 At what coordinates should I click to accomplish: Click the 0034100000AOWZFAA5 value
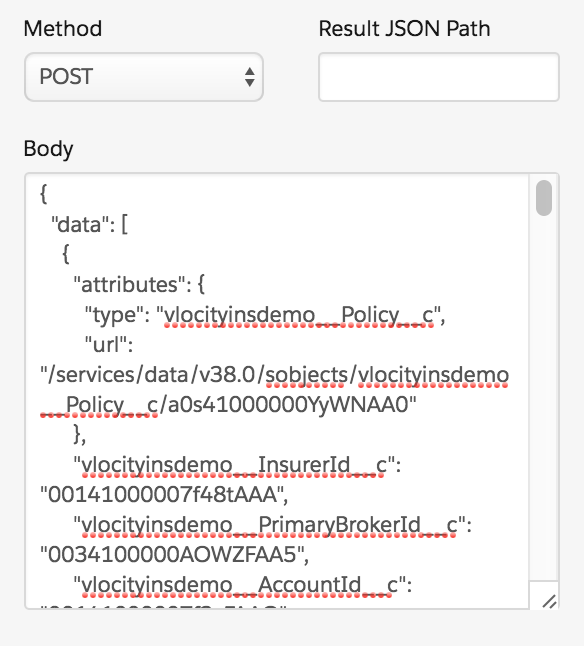coord(173,554)
